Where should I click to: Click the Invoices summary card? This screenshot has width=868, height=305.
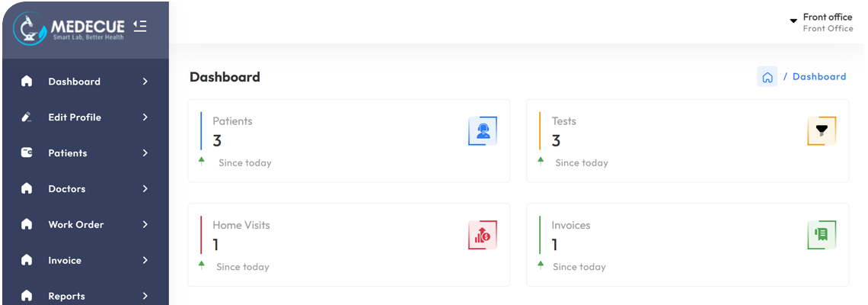[x=687, y=244]
